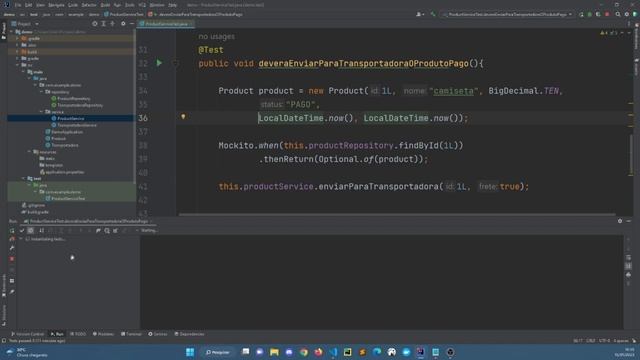The image size is (640, 360).
Task: Open the Services tool tab
Action: (158, 334)
